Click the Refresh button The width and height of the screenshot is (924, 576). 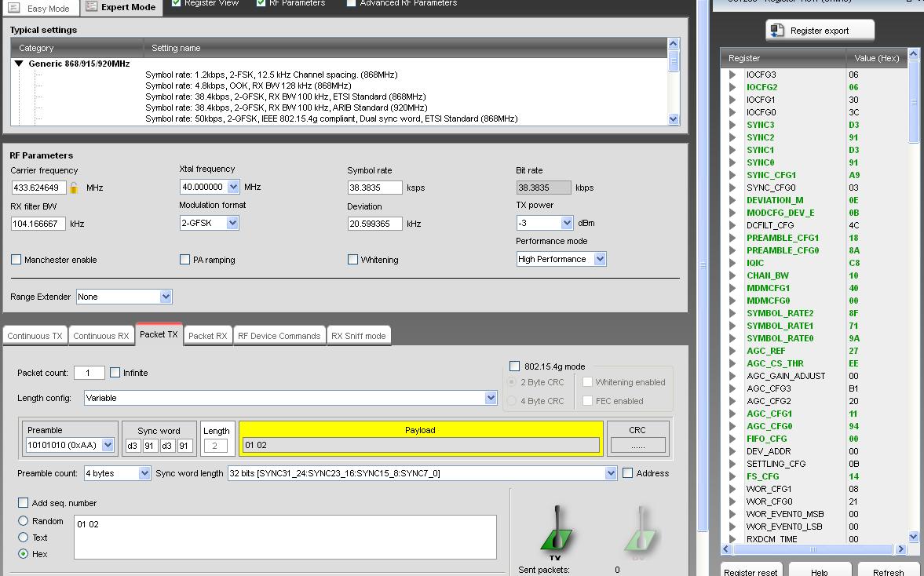coord(889,571)
